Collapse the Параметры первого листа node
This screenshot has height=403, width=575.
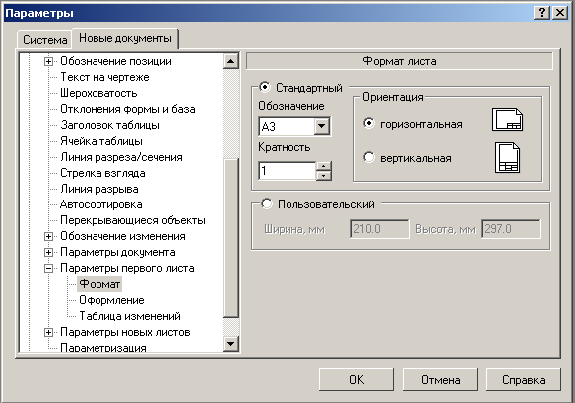click(x=48, y=268)
